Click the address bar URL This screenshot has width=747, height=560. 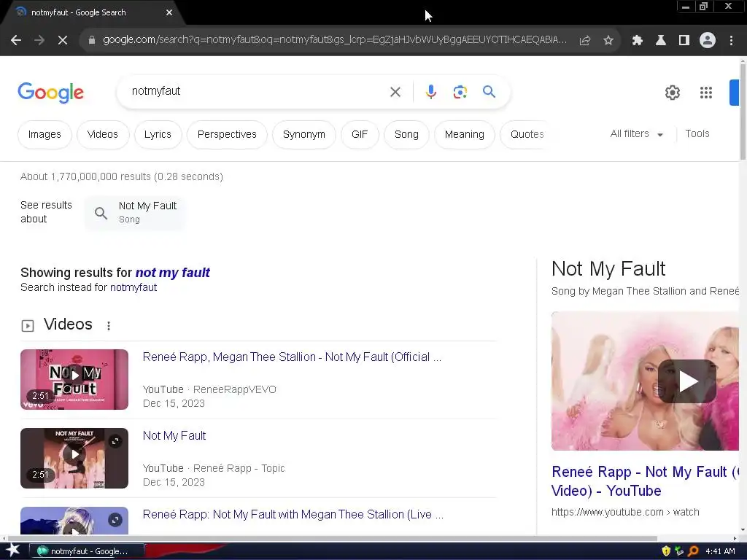[334, 40]
